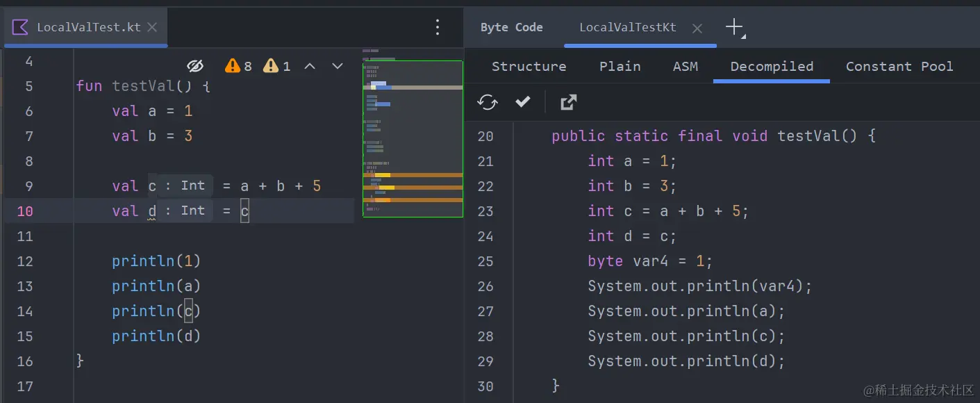980x403 pixels.
Task: Click the checkmark verify icon
Action: tap(523, 102)
